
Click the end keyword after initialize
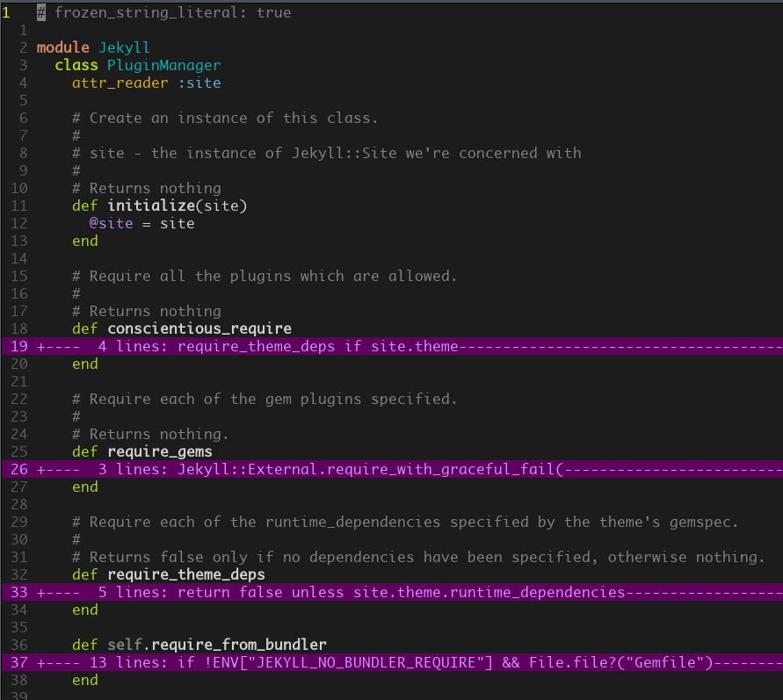(85, 241)
